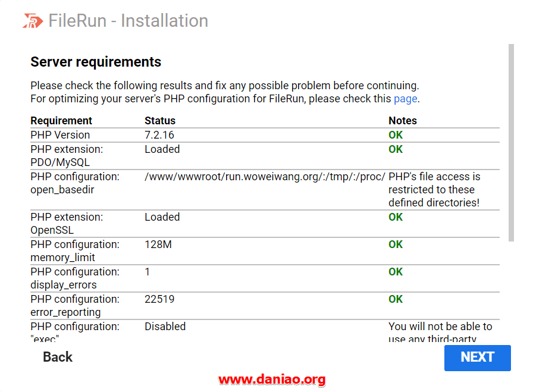Click the OK note for OpenSSL
533x392 pixels.
coord(396,217)
